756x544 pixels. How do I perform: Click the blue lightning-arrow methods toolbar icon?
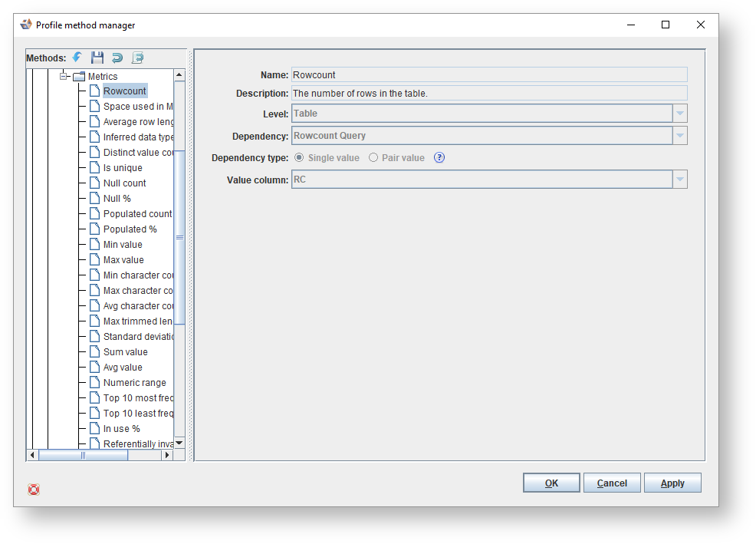tap(77, 58)
